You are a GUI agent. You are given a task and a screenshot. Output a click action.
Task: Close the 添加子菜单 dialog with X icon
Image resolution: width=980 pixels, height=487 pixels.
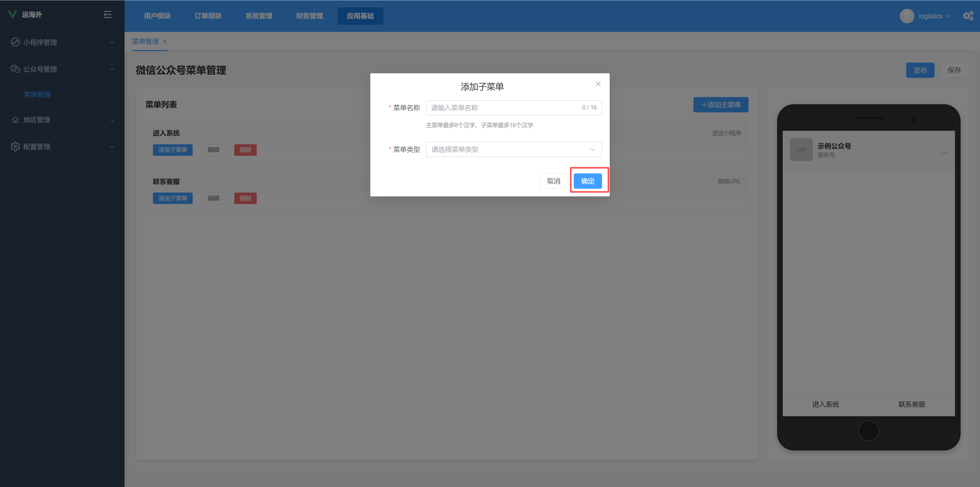pos(598,84)
